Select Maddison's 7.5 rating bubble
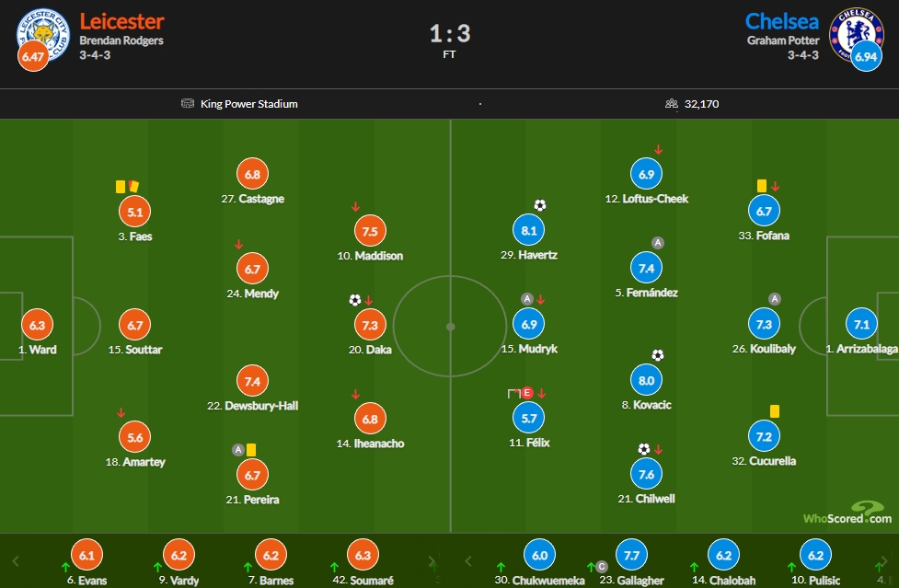The image size is (899, 588). point(370,232)
